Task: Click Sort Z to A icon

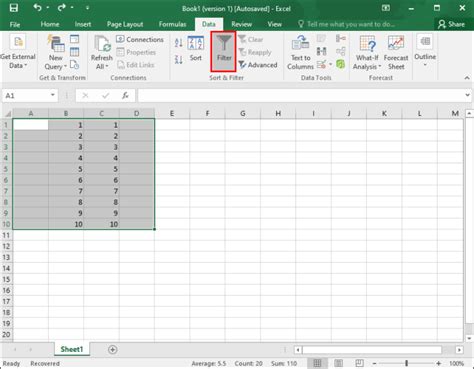Action: (179, 60)
